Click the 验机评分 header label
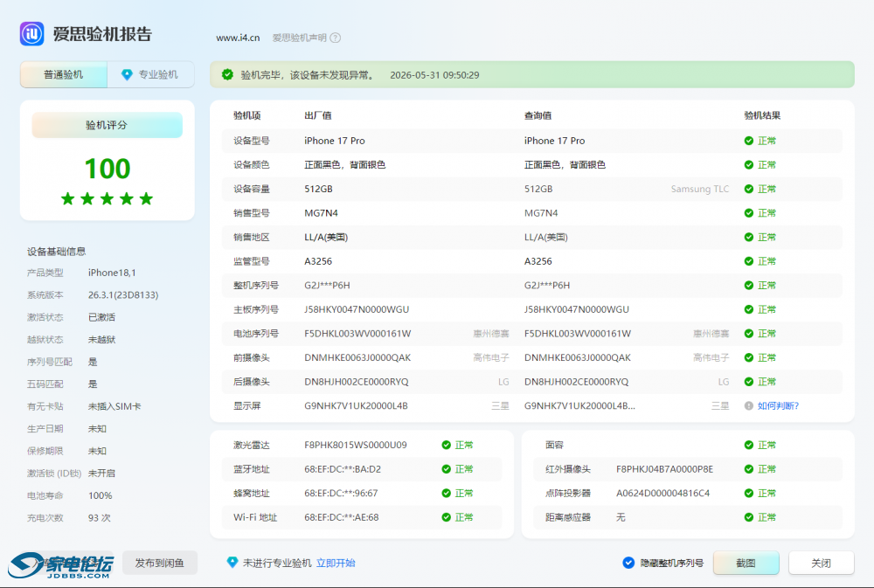Viewport: 874px width, 588px height. (107, 125)
